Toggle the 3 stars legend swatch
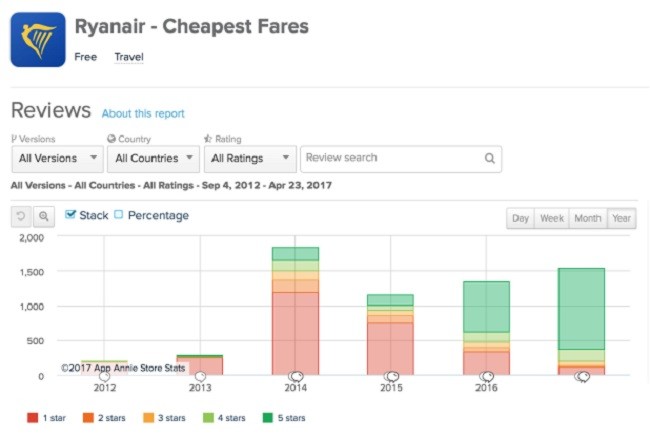The image size is (650, 441). (x=148, y=418)
